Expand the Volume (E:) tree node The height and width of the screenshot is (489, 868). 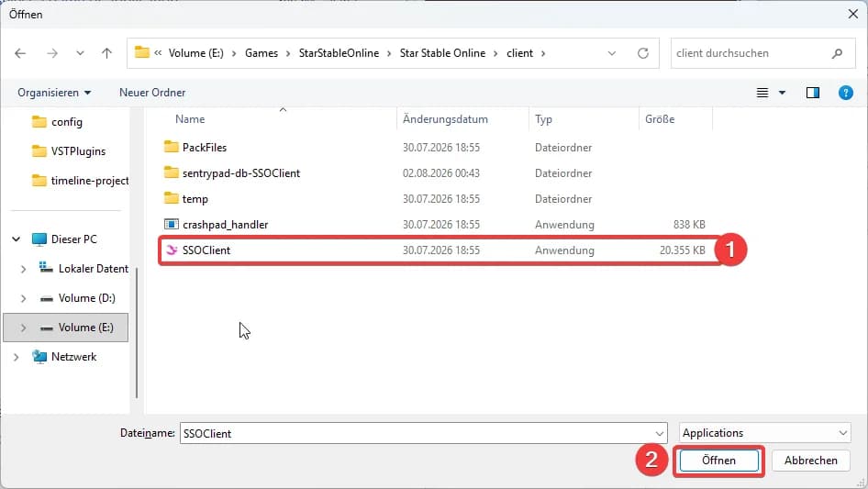click(x=23, y=328)
